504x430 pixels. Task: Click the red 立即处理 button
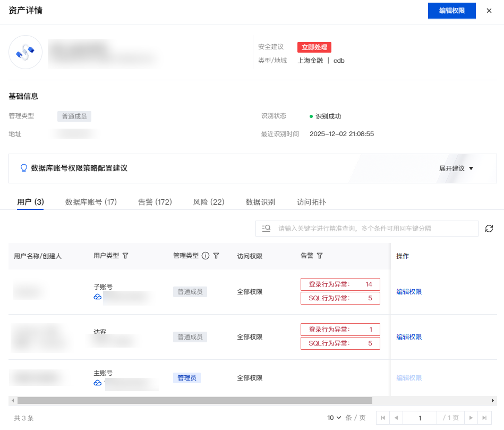coord(314,47)
